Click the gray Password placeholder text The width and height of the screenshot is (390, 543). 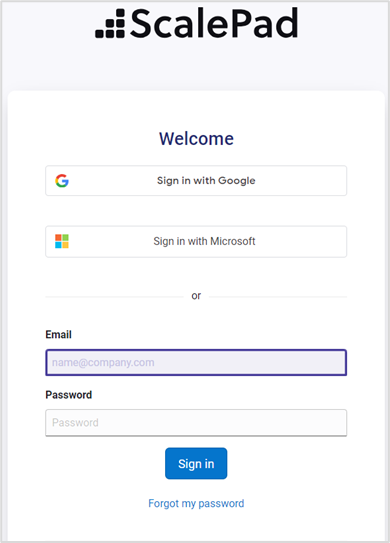(75, 422)
